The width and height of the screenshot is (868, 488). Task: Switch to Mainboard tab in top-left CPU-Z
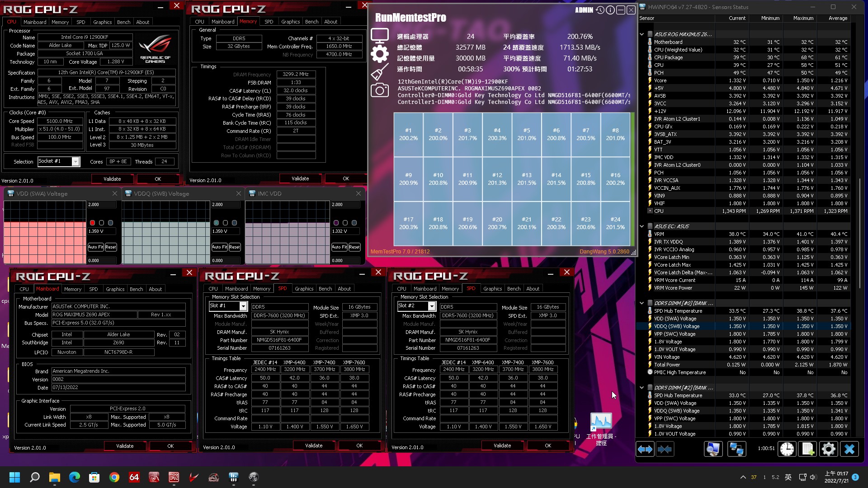(35, 22)
